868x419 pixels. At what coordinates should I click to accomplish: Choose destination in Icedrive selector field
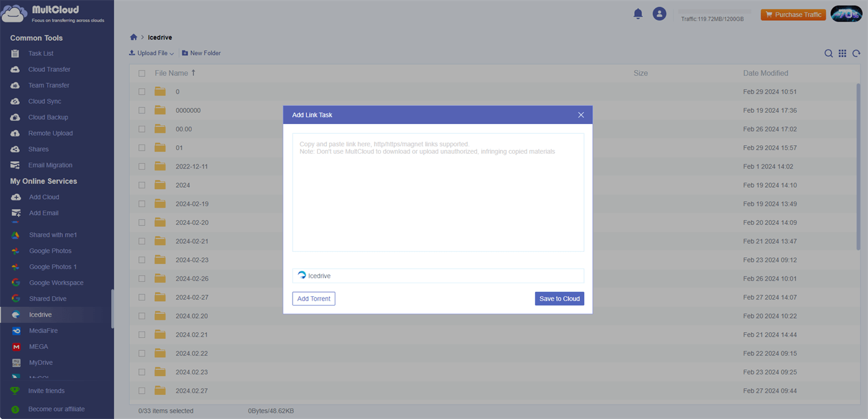(x=438, y=276)
